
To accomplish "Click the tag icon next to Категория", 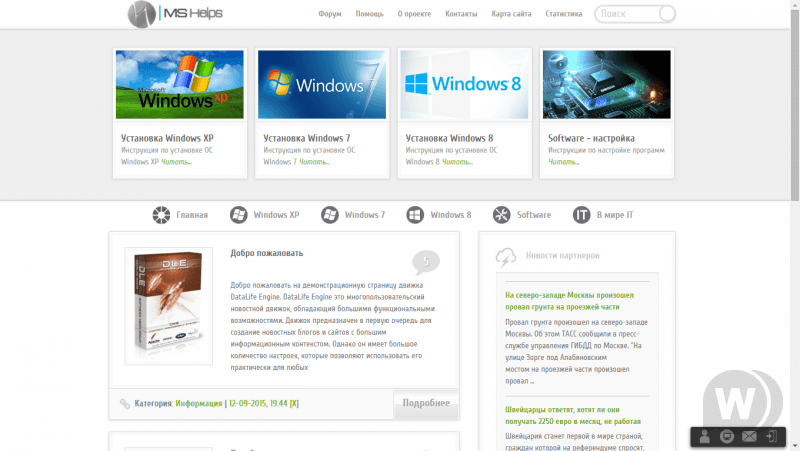I will tap(125, 404).
